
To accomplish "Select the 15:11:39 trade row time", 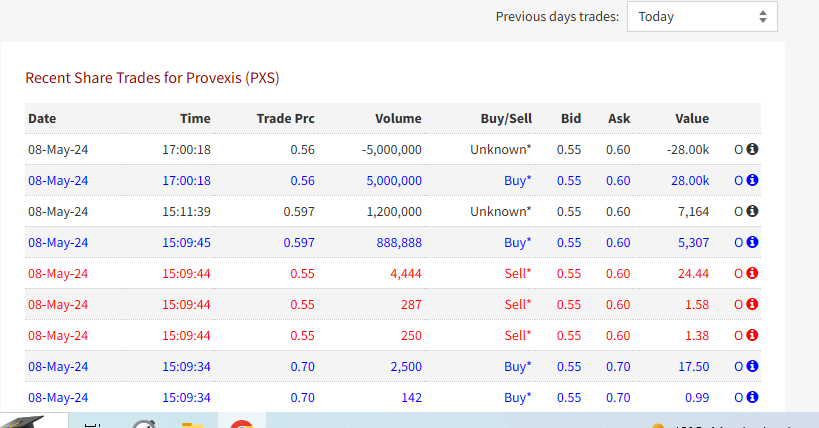I will pos(186,212).
